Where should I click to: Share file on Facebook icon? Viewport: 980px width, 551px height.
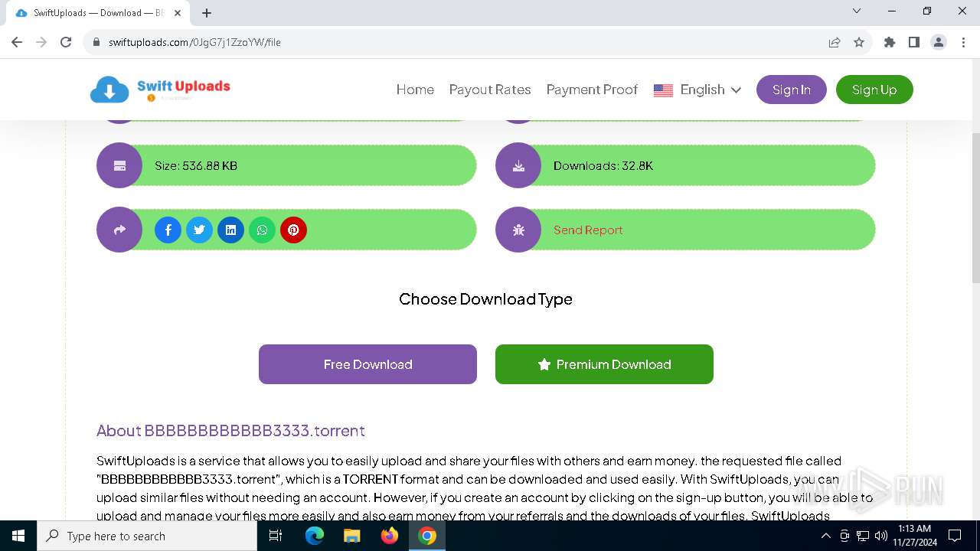(168, 230)
